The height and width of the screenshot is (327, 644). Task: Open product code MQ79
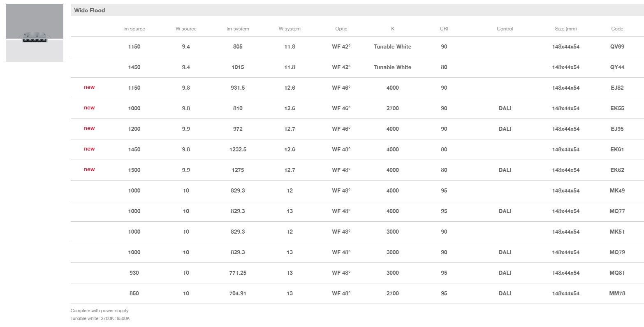coord(617,252)
